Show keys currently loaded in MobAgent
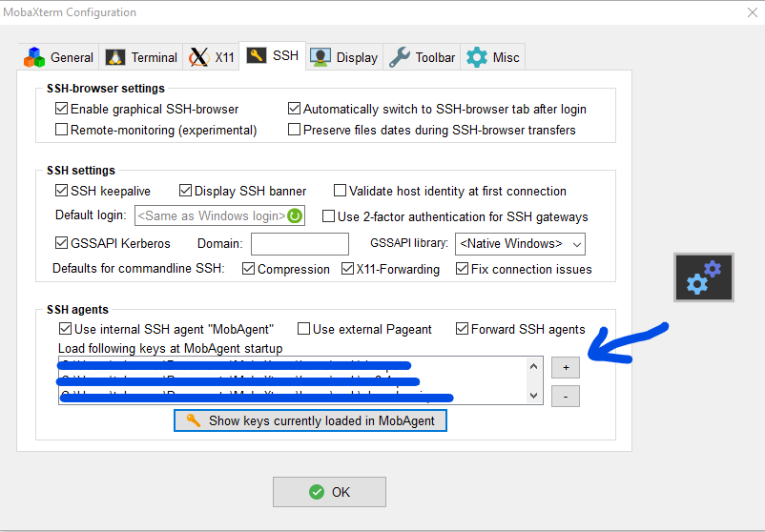The height and width of the screenshot is (532, 765). [x=310, y=420]
